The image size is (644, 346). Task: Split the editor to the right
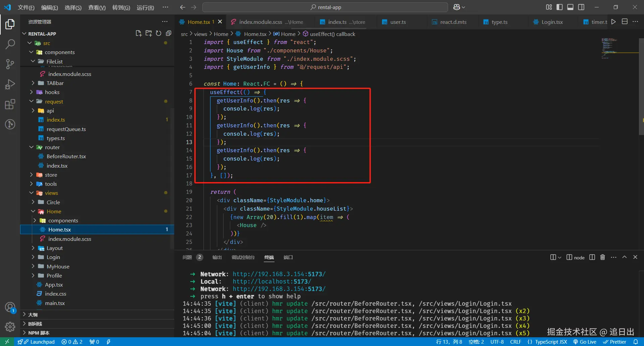coord(625,21)
